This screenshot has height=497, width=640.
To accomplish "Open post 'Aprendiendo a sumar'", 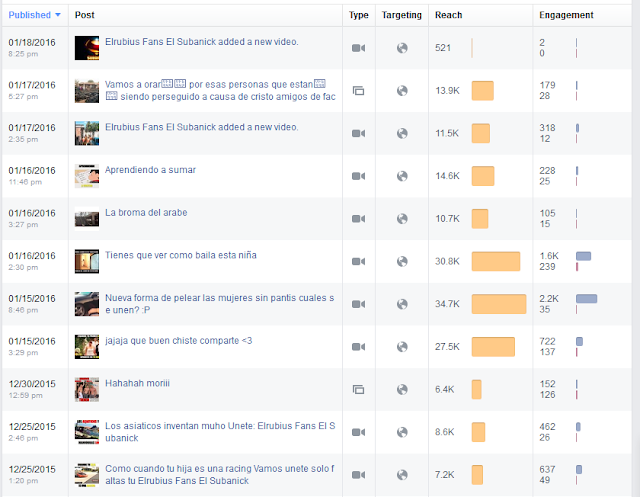I will pos(150,170).
